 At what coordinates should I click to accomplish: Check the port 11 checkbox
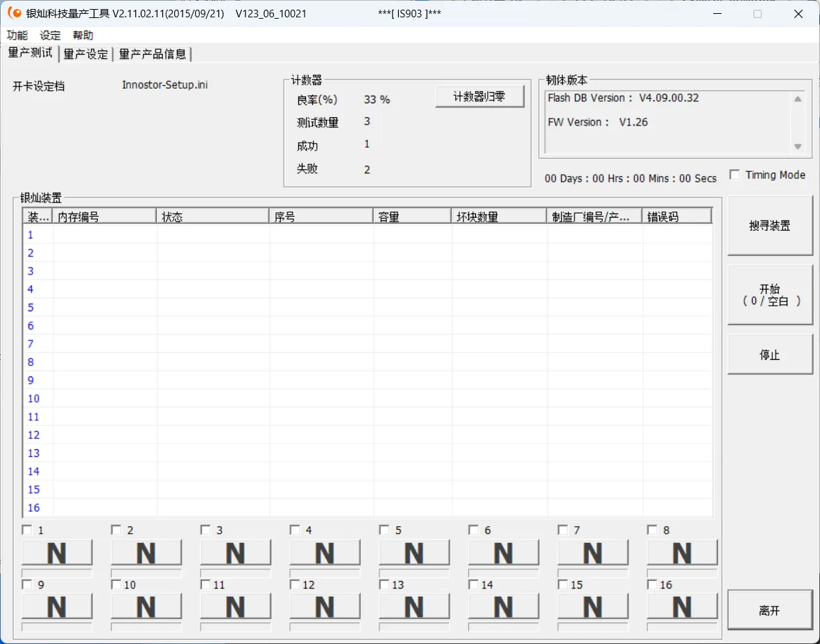[x=205, y=584]
